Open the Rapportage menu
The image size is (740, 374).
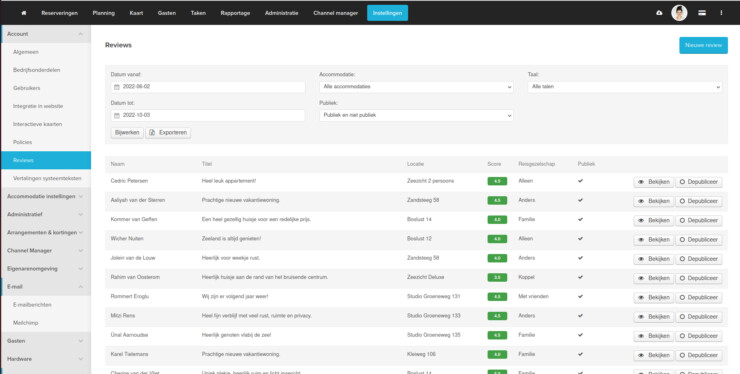235,13
